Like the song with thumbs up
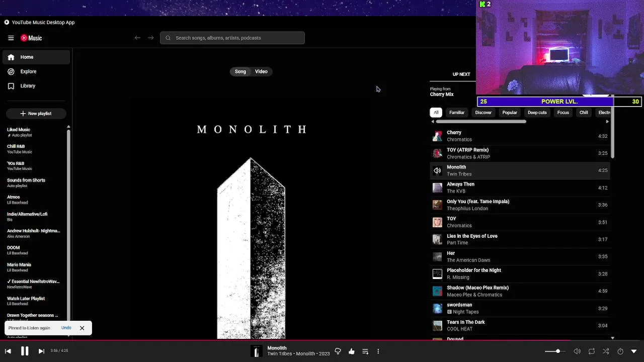 [x=352, y=351]
